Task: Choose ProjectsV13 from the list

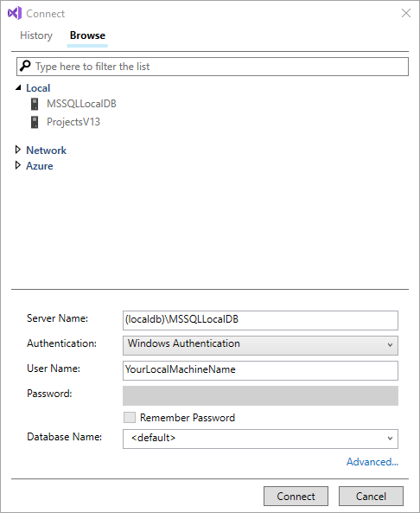Action: click(73, 122)
